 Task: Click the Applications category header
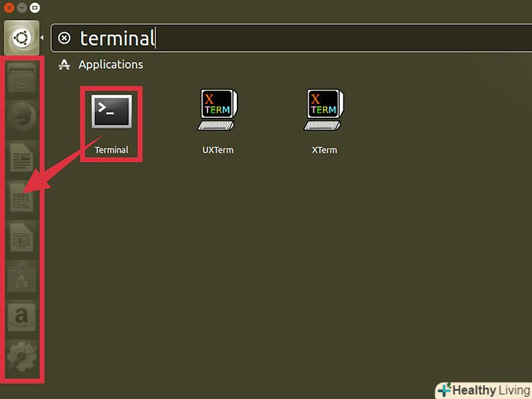point(110,64)
